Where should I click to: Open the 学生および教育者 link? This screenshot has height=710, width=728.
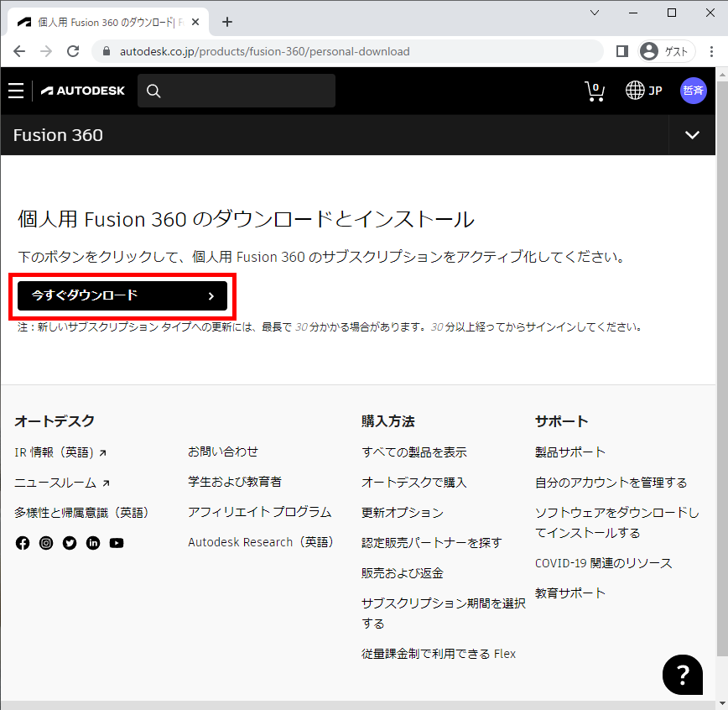pyautogui.click(x=235, y=482)
